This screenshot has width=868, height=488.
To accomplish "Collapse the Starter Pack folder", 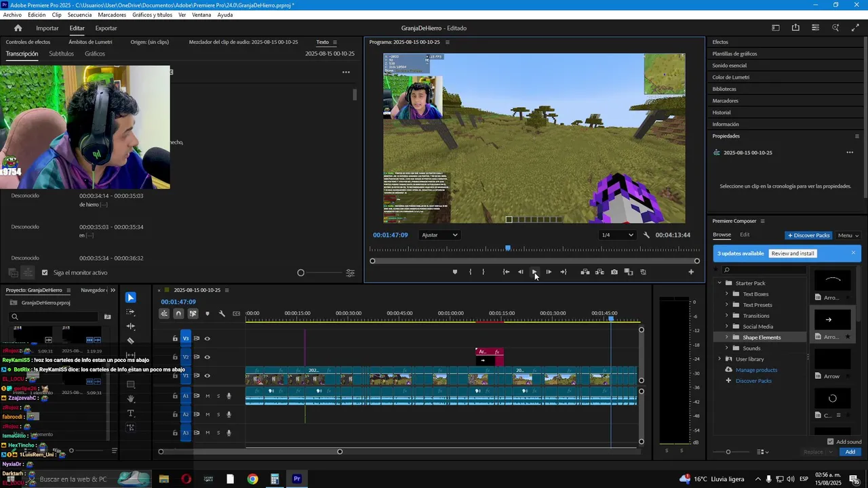I will (719, 283).
